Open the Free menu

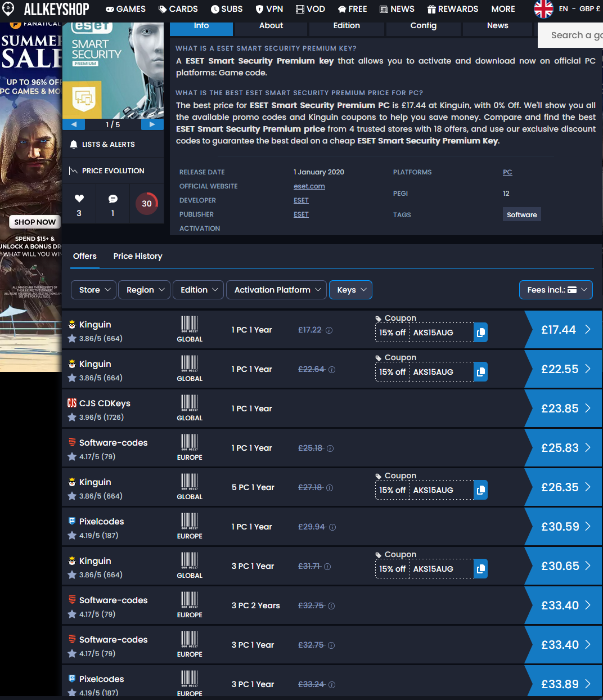pos(352,9)
